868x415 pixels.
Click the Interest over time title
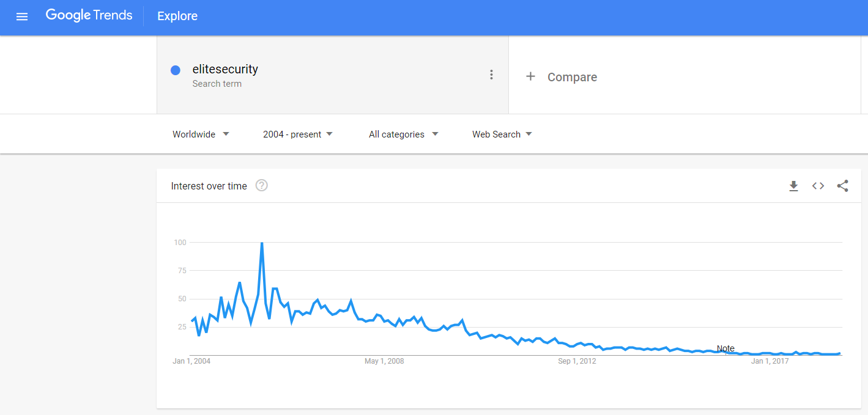pyautogui.click(x=209, y=186)
